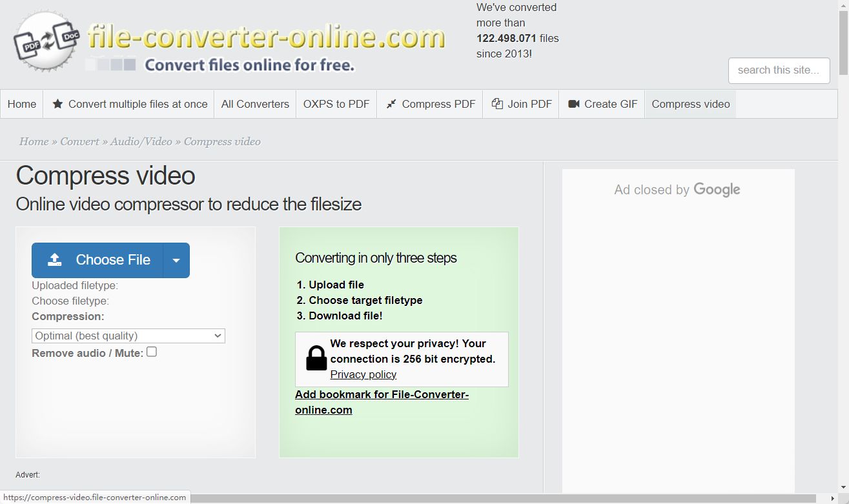Click the Compress video heading

pyautogui.click(x=106, y=176)
